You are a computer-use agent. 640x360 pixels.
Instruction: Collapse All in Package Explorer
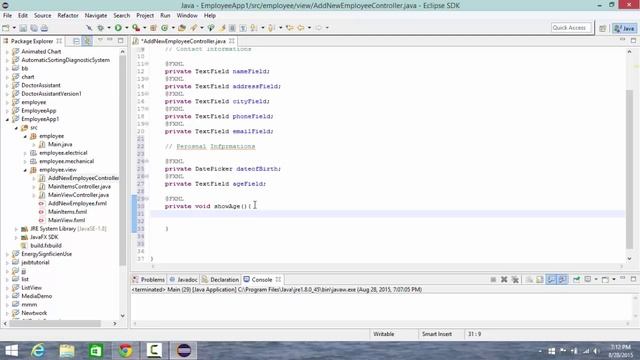point(76,41)
